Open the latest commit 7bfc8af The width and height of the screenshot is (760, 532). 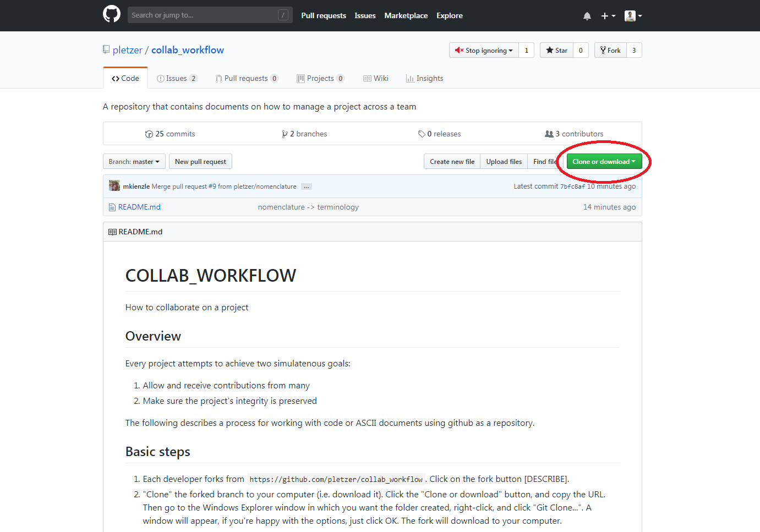click(x=572, y=187)
